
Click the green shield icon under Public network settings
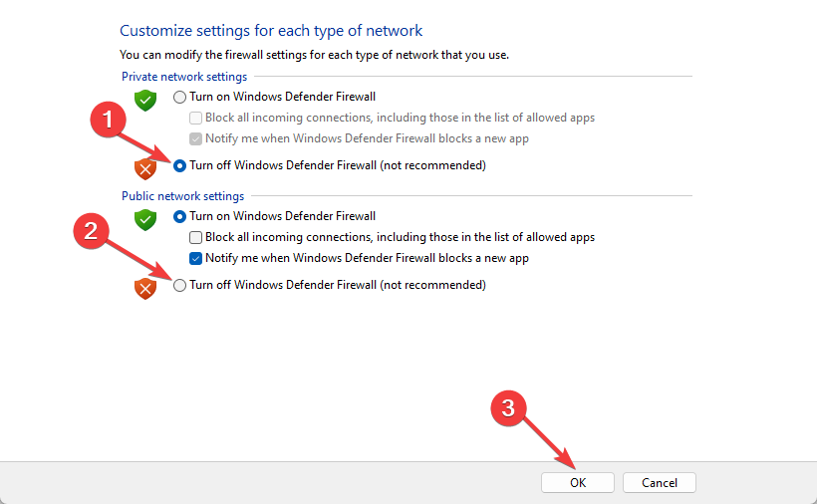[145, 220]
